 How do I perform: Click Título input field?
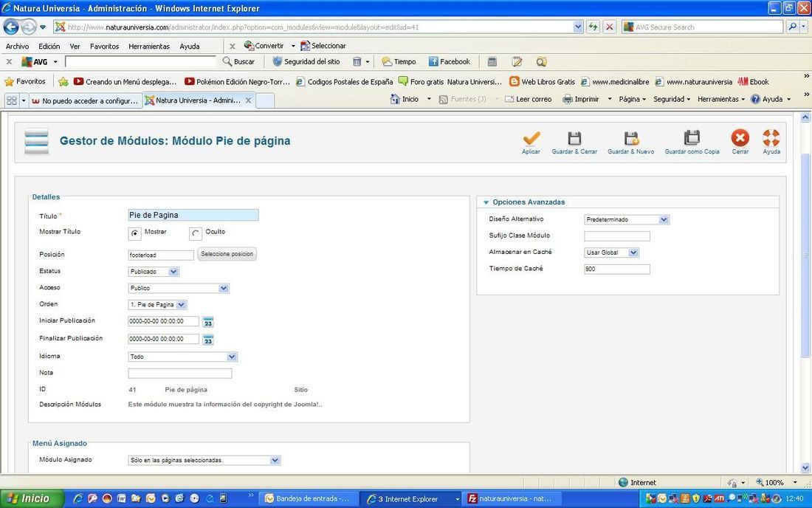pos(193,215)
